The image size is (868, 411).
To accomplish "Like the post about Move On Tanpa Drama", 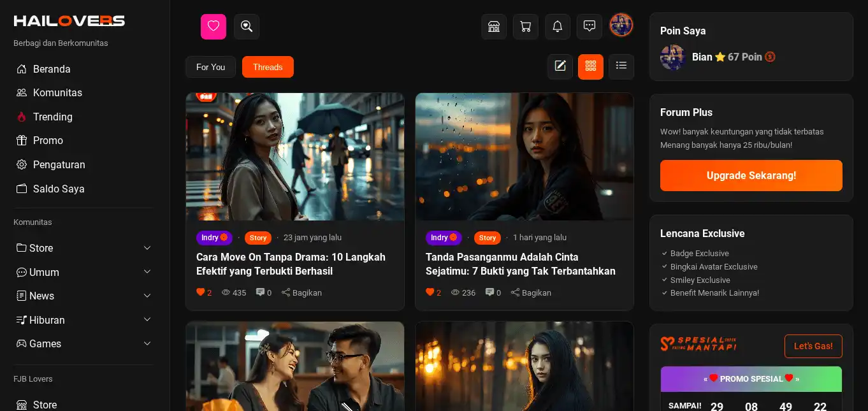I will (199, 292).
